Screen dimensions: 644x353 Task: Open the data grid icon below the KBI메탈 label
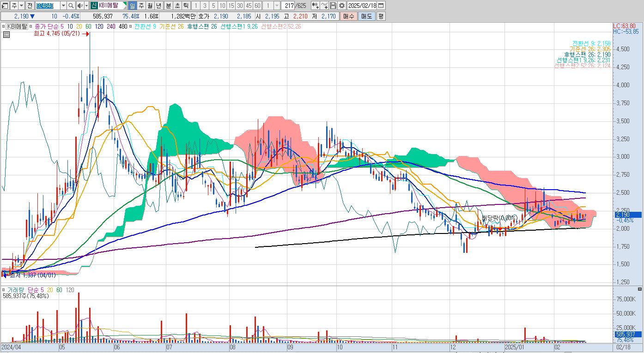click(6, 34)
